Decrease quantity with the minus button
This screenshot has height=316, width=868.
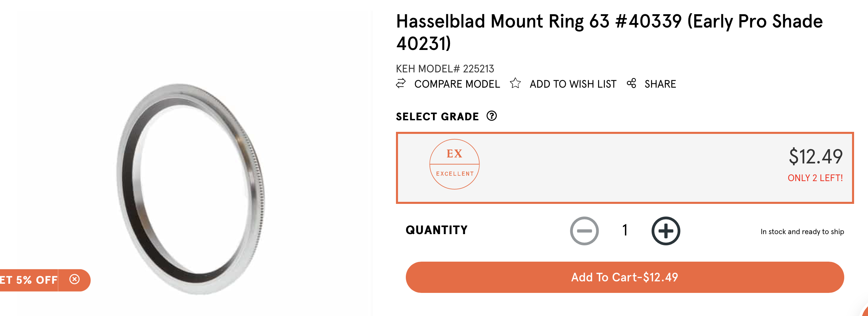point(584,231)
